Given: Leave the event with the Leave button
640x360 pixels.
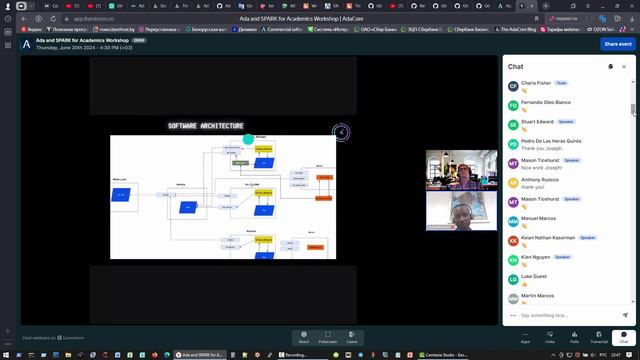Looking at the screenshot, I should click(352, 338).
